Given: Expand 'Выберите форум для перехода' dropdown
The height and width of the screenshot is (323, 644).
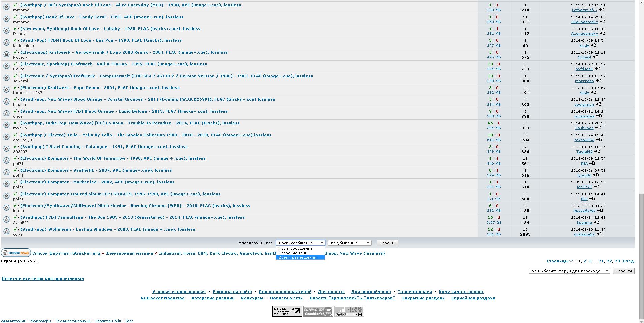Looking at the screenshot, I should click(x=569, y=271).
